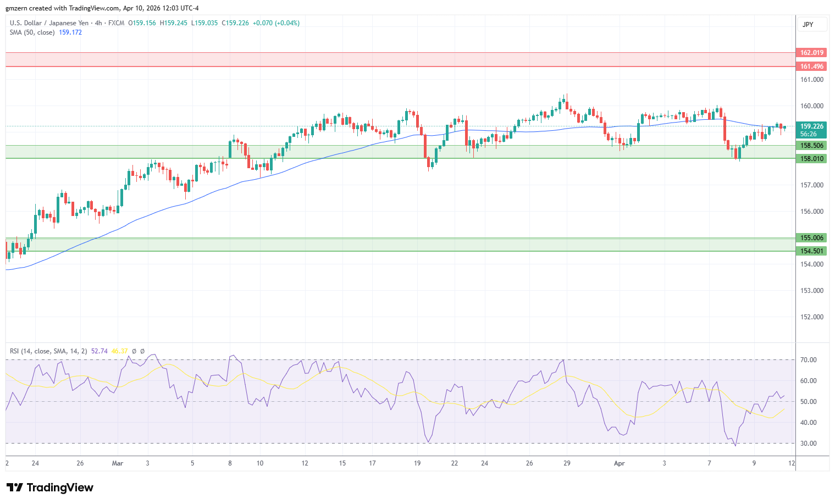Viewport: 835px width, 504px height.
Task: Click the change value +0.070 (+0.04%)
Action: pyautogui.click(x=276, y=23)
